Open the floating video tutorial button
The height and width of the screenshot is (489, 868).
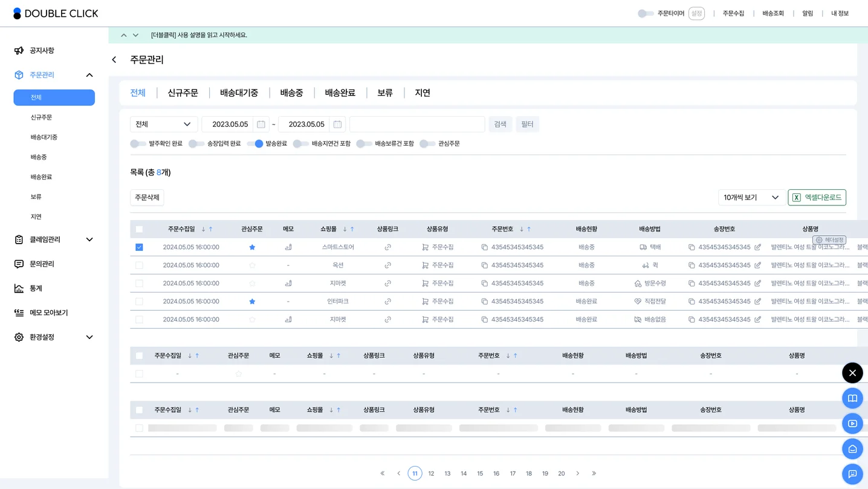pyautogui.click(x=852, y=424)
